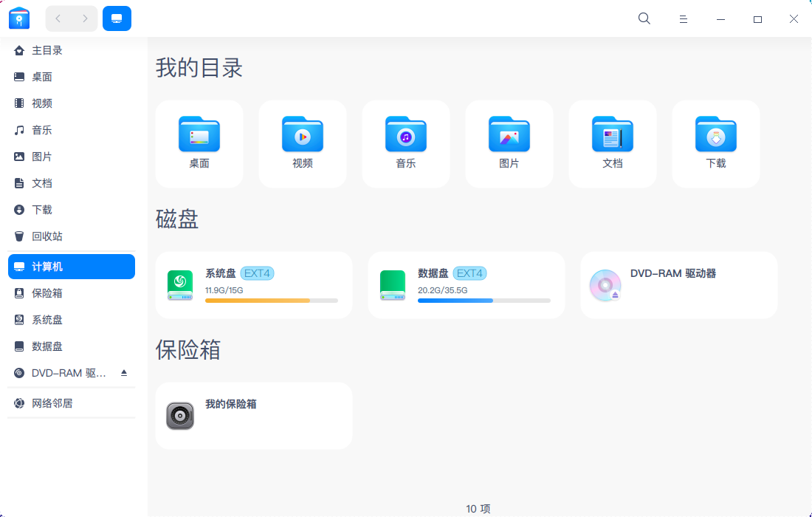The width and height of the screenshot is (812, 517).
Task: Click the 磁盘 section heading
Action: tap(177, 219)
